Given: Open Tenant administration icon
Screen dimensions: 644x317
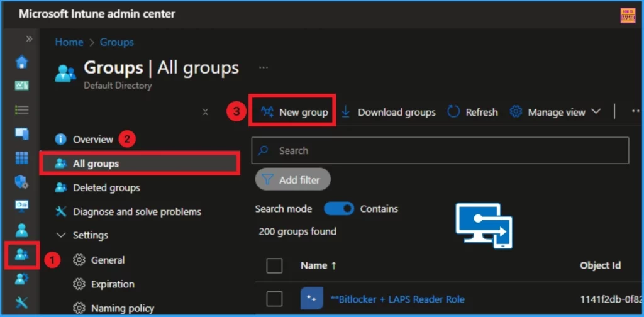Looking at the screenshot, I should tap(21, 279).
